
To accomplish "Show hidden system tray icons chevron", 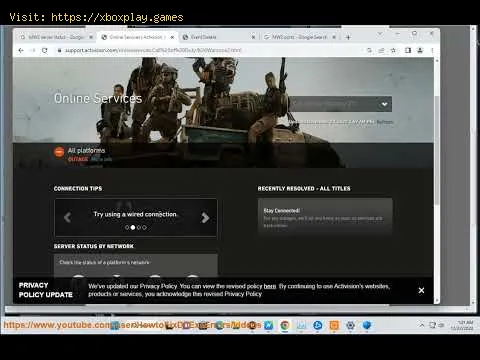I will (x=422, y=325).
